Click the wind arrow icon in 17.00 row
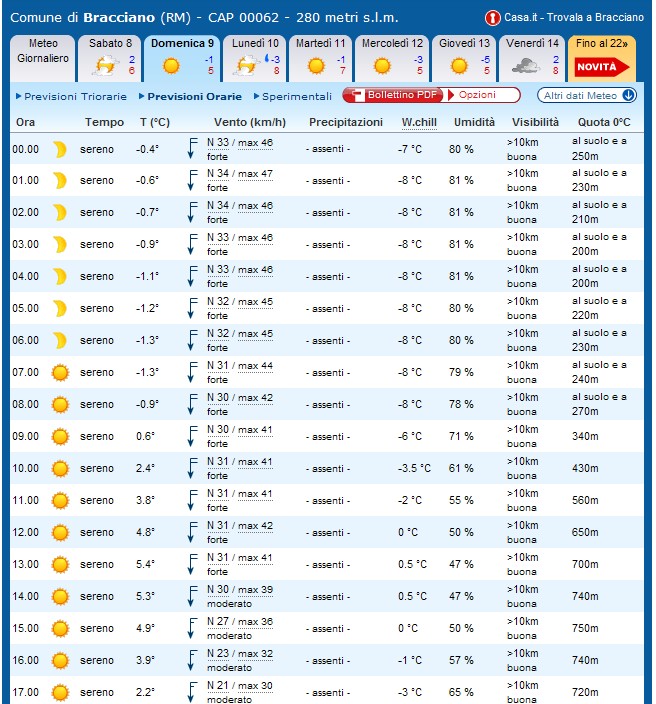This screenshot has height=704, width=656. pyautogui.click(x=192, y=692)
